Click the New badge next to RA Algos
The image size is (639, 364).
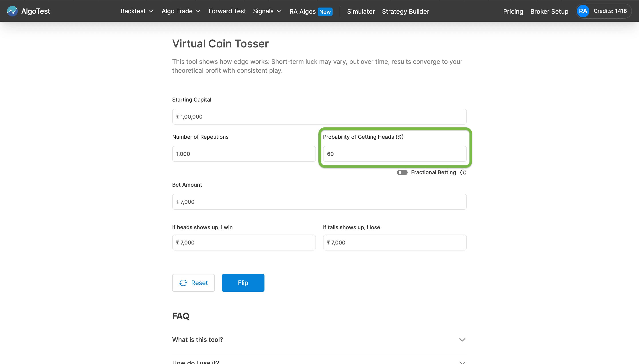coord(325,12)
